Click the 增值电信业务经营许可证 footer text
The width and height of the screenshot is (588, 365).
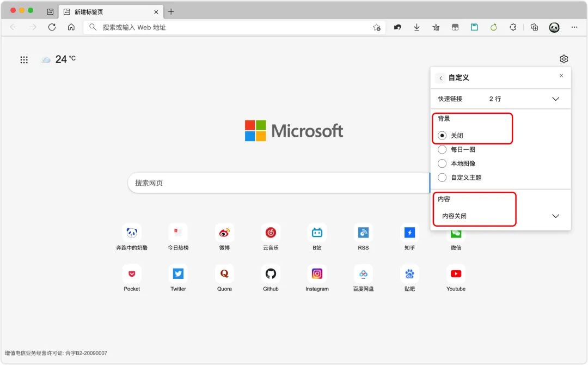[56, 353]
